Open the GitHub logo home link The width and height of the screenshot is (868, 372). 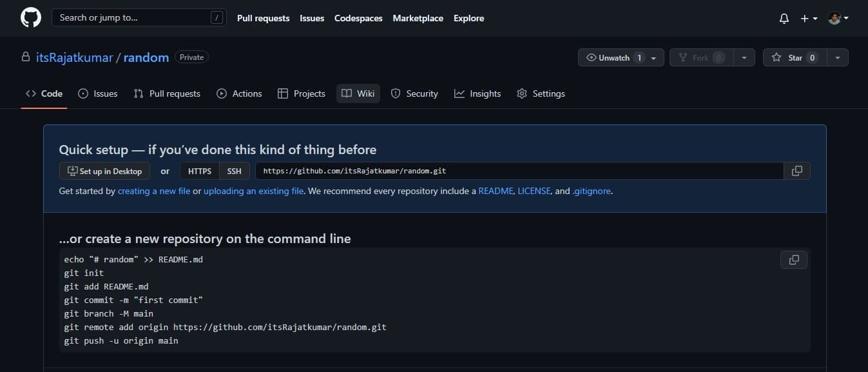31,18
